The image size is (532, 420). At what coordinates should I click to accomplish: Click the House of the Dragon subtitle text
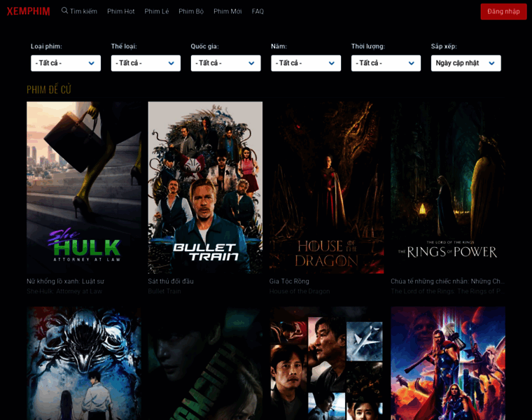[x=300, y=291]
